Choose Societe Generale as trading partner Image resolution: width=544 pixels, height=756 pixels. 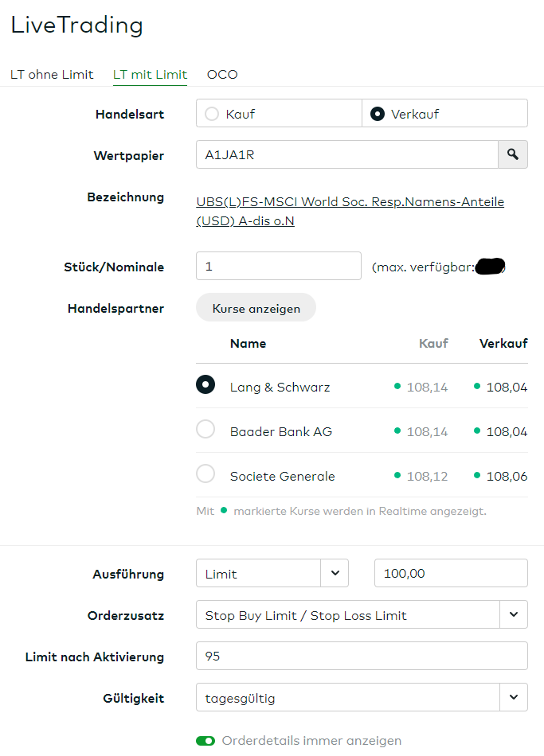pyautogui.click(x=205, y=474)
